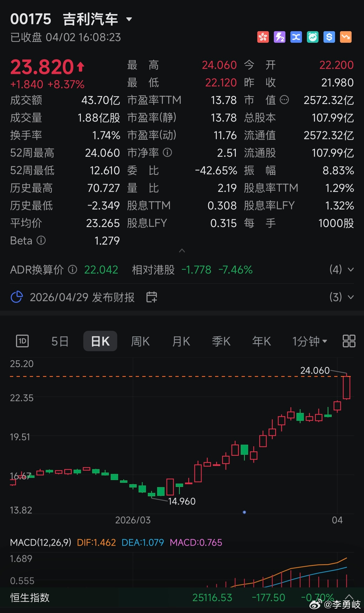This screenshot has width=364, height=613.
Task: Tap the DIF:1.462 indicator value
Action: (96, 543)
